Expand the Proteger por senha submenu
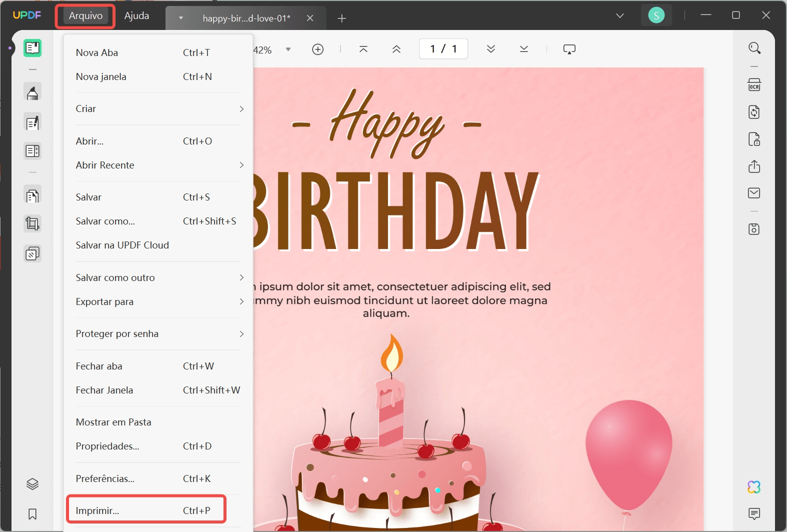The width and height of the screenshot is (787, 532). click(158, 333)
